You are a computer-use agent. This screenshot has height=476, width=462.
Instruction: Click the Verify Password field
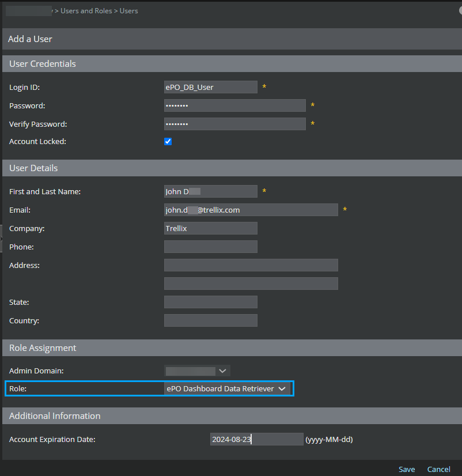click(x=235, y=124)
